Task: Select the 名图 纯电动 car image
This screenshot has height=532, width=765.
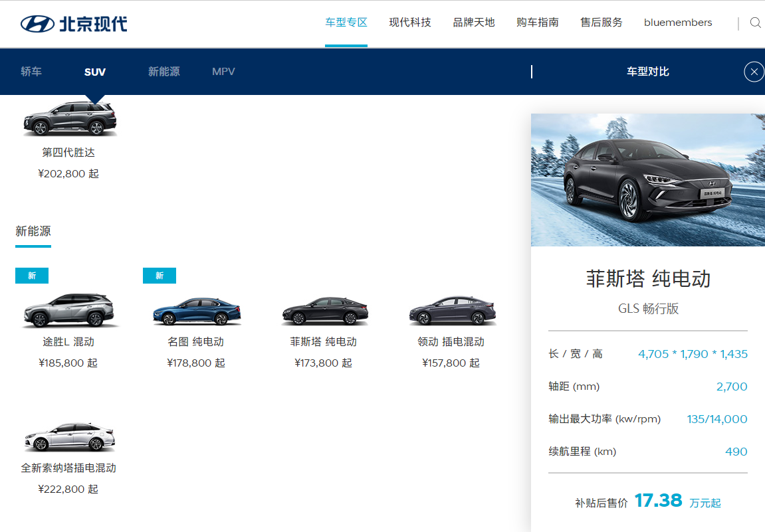Action: click(197, 311)
